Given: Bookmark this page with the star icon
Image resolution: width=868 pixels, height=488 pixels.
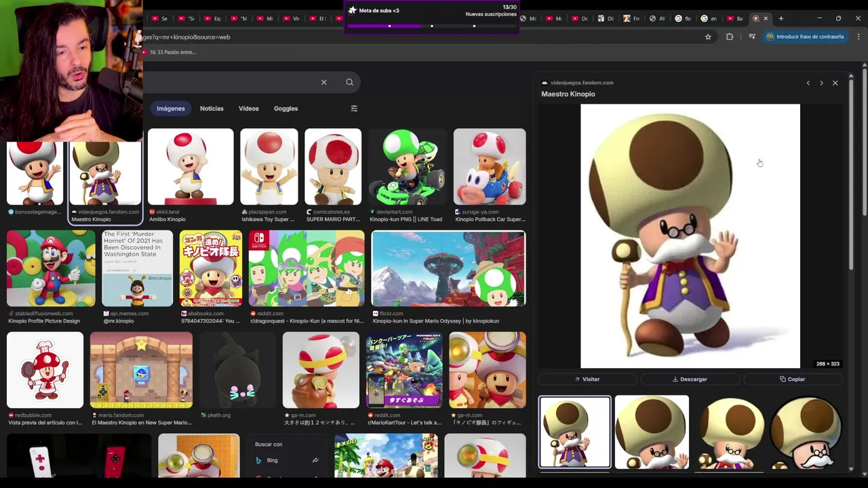Looking at the screenshot, I should (708, 37).
